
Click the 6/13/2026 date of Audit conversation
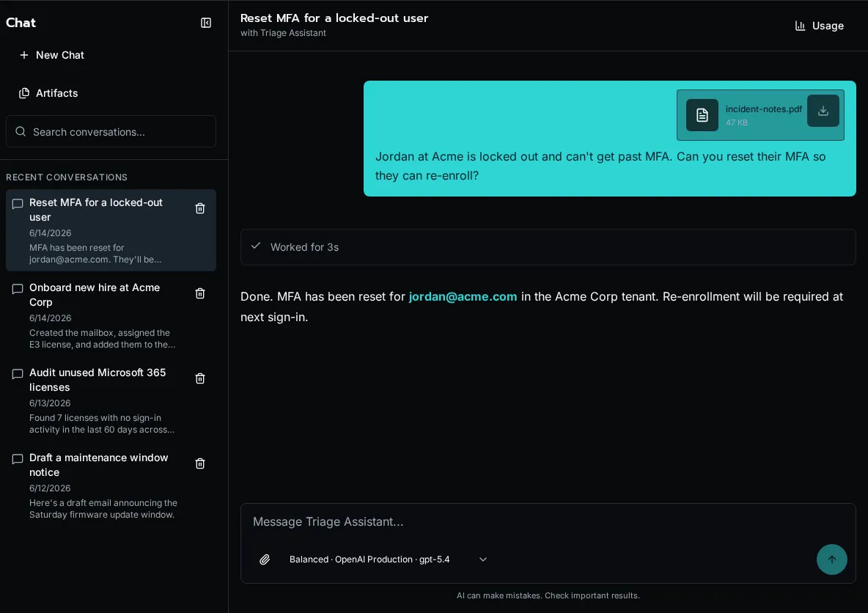coord(50,403)
